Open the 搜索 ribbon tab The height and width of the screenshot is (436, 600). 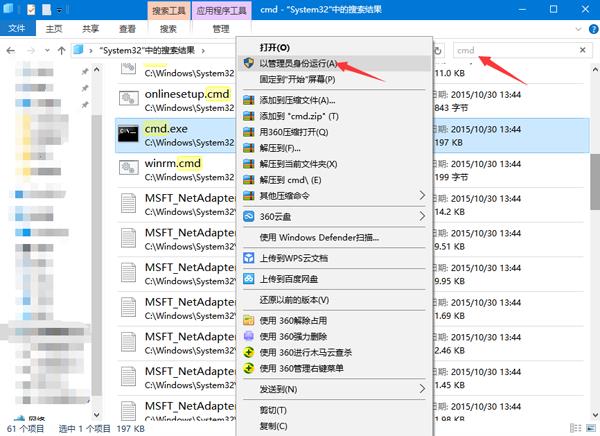(x=168, y=29)
